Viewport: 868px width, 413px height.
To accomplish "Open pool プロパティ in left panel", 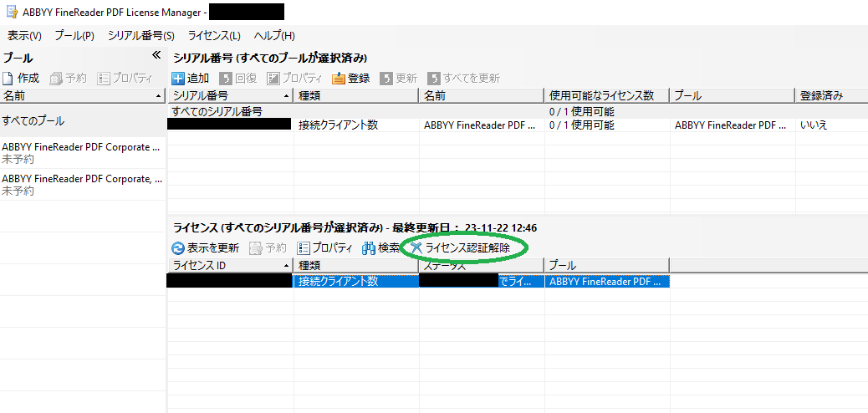I will (125, 78).
